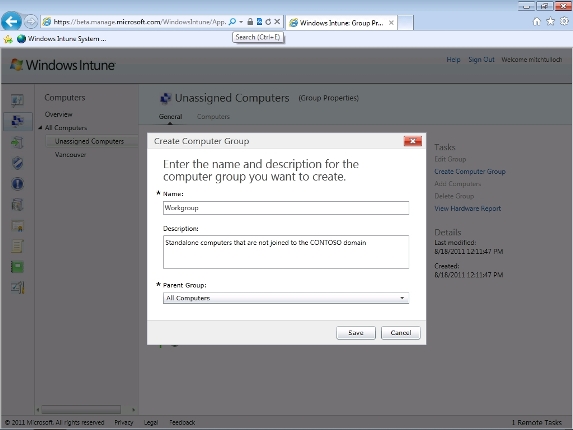Screen dimensions: 573x430
Task: Open Windows Intune System favorite link
Action: 62,39
